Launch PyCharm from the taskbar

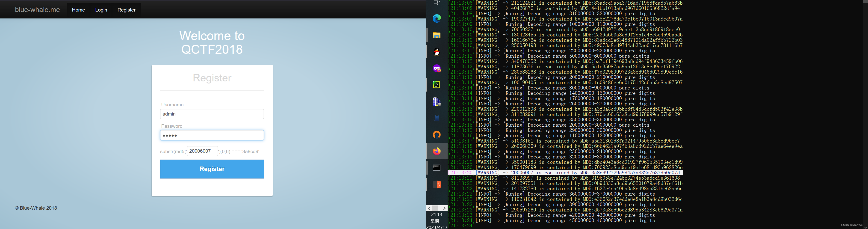click(x=437, y=85)
